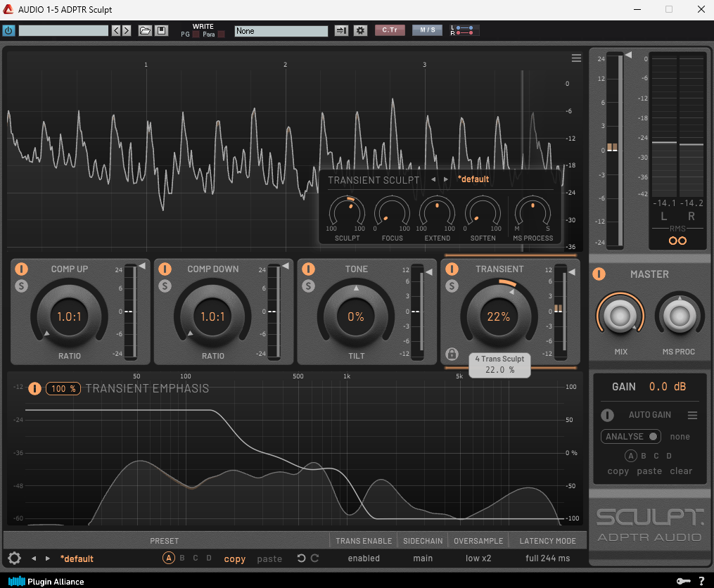The image size is (714, 588).
Task: Toggle TONE module power
Action: (308, 269)
